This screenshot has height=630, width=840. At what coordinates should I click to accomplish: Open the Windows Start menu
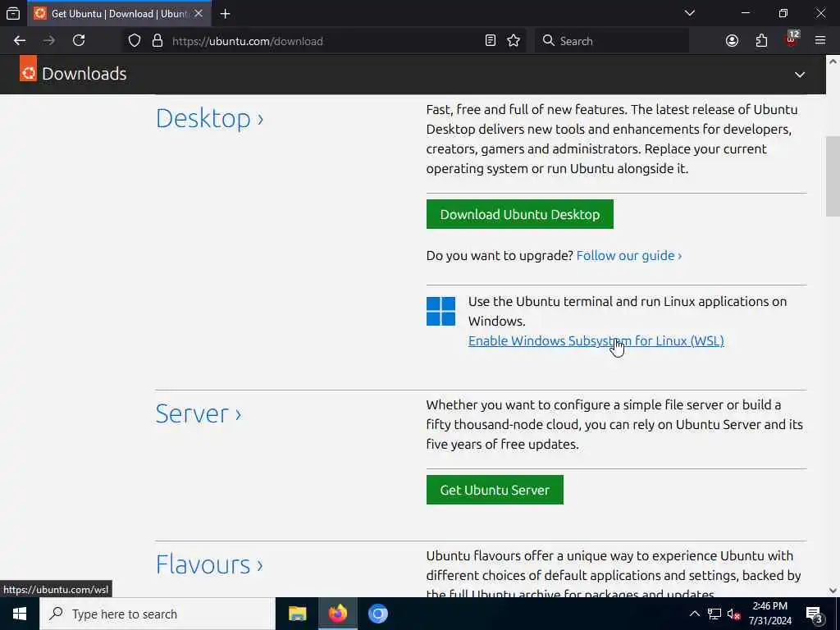[x=20, y=614]
